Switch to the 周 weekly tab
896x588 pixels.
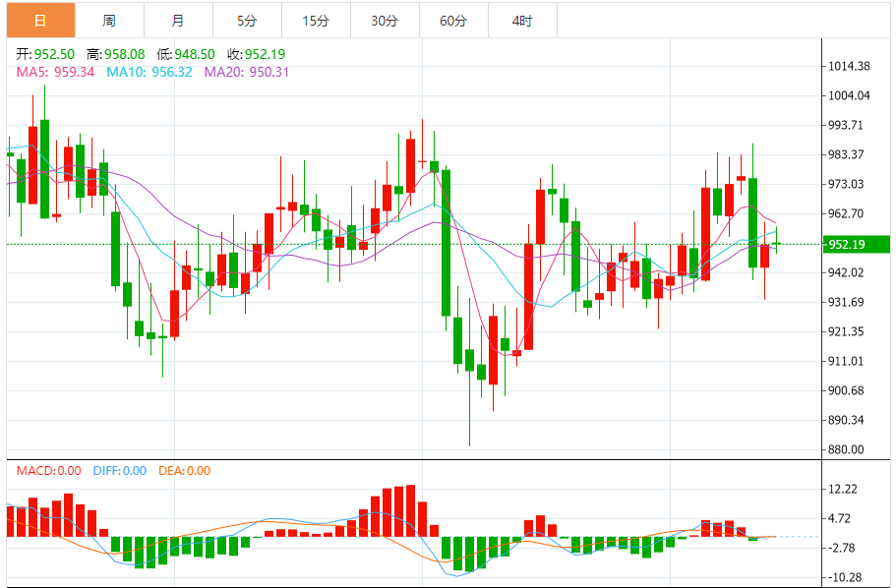[109, 21]
